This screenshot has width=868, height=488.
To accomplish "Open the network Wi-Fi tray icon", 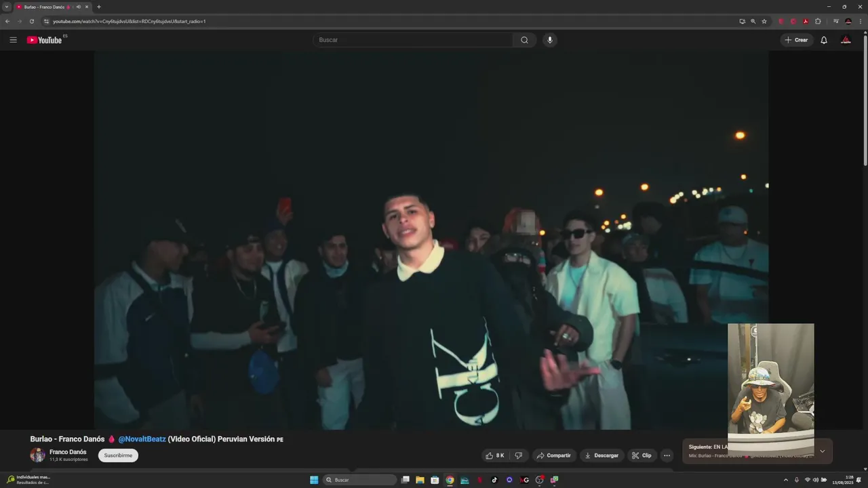I will 807,480.
